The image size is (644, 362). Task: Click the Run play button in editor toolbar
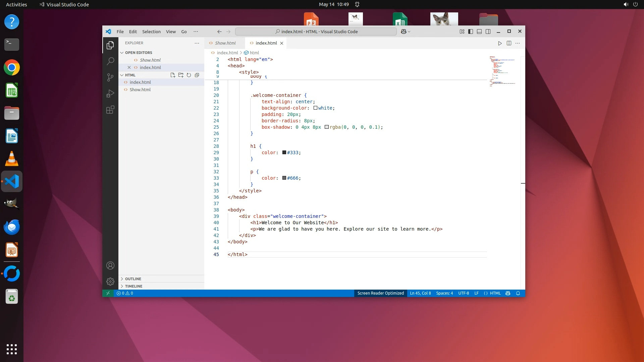(500, 43)
